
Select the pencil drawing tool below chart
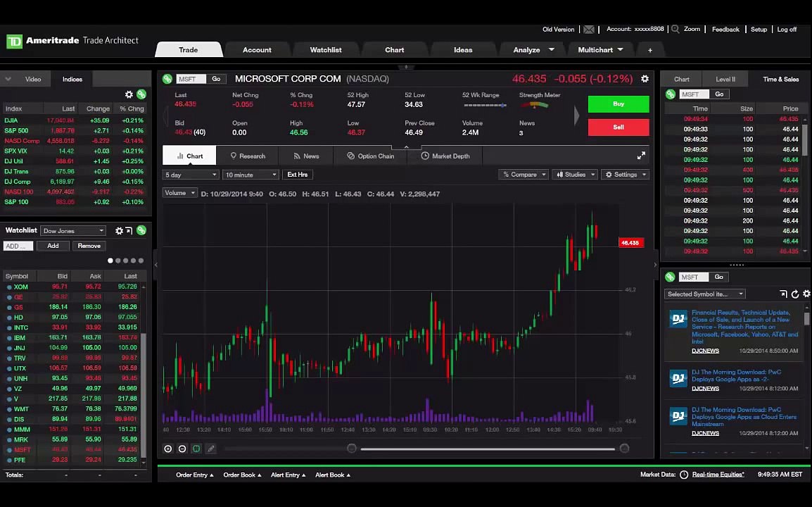click(x=211, y=449)
